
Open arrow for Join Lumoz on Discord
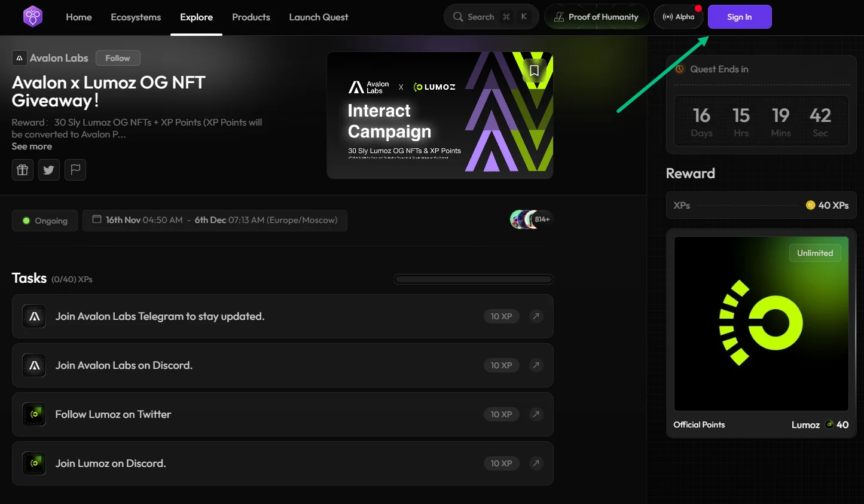click(536, 463)
